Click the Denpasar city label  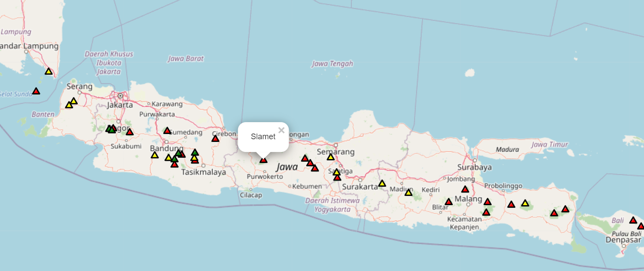pos(623,240)
